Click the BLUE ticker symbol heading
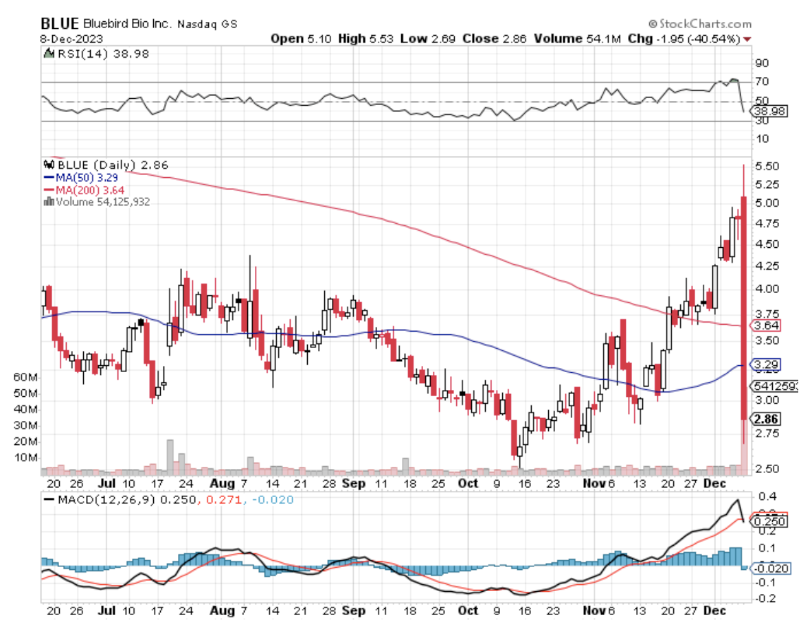This screenshot has height=644, width=812. point(59,23)
